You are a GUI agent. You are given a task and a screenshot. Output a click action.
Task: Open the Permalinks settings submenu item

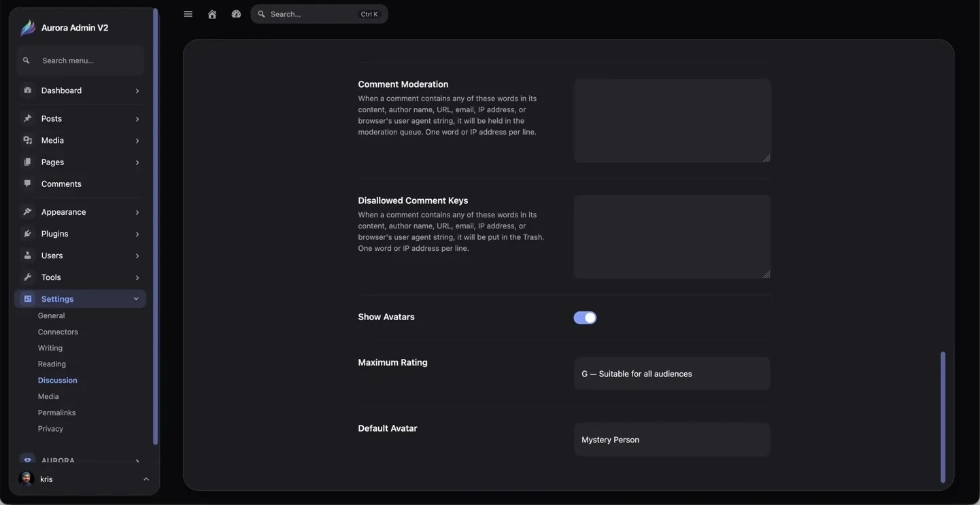[56, 413]
